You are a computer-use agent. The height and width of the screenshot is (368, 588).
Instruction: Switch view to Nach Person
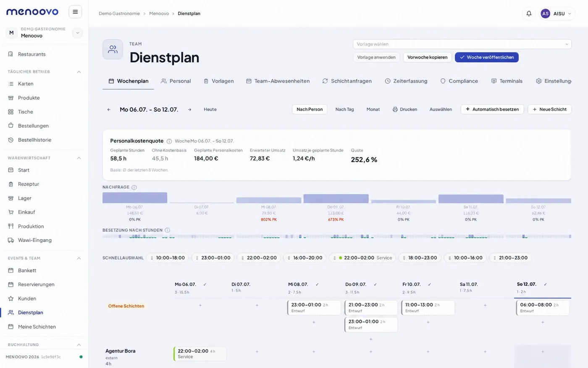(x=310, y=109)
